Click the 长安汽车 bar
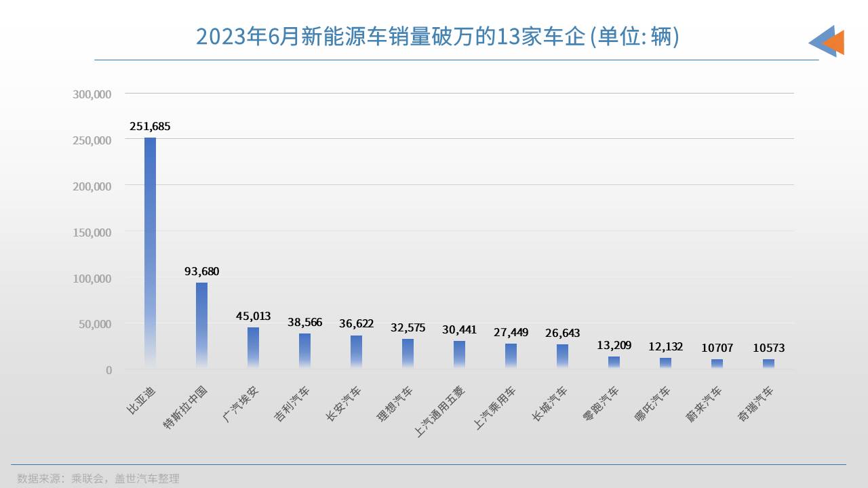 point(356,352)
